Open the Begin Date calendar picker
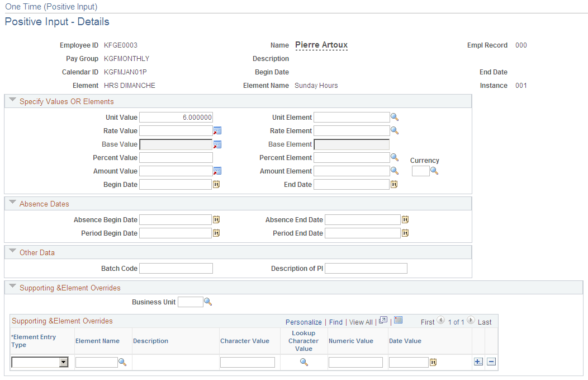This screenshot has height=380, width=588. coord(216,184)
